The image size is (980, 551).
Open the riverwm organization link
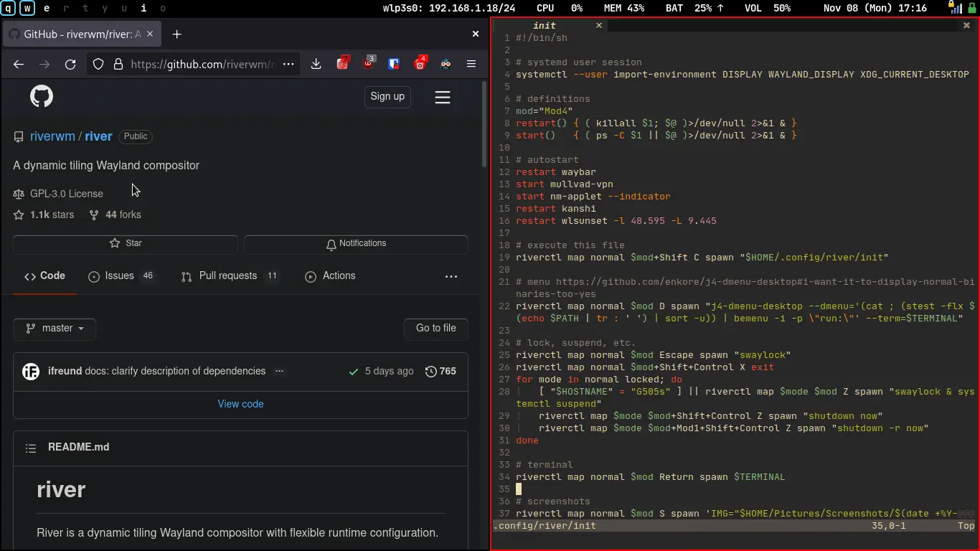tap(52, 136)
